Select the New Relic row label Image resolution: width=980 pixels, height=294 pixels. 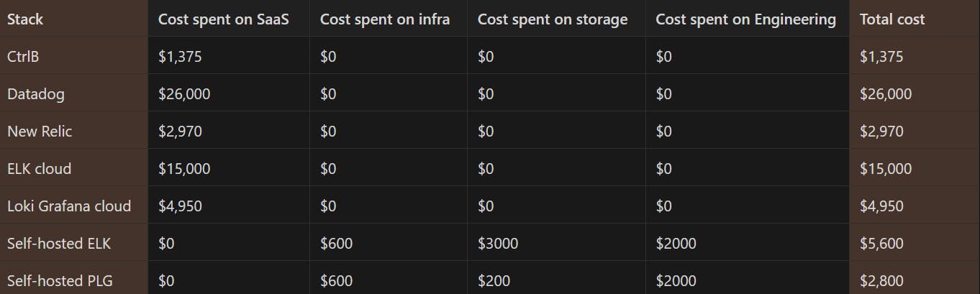tap(40, 132)
